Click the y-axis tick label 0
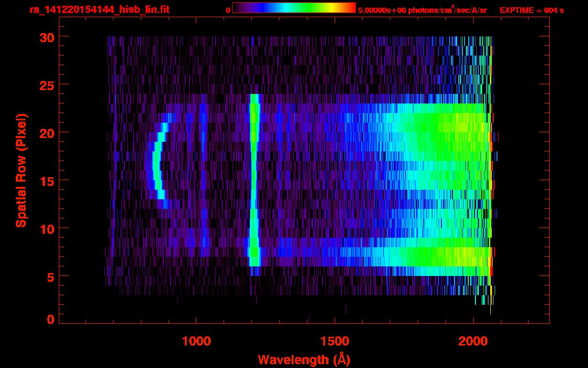This screenshot has height=368, width=588. click(50, 319)
